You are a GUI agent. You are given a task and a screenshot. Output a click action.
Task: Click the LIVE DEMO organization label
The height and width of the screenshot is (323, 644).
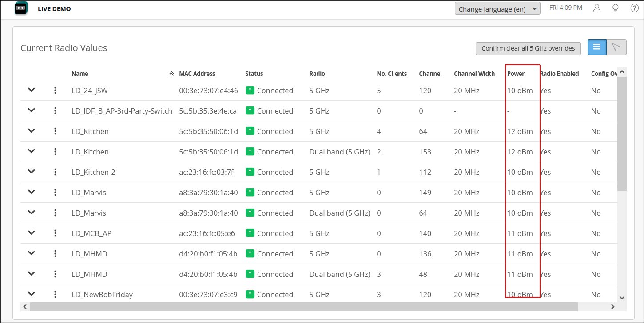pyautogui.click(x=54, y=9)
